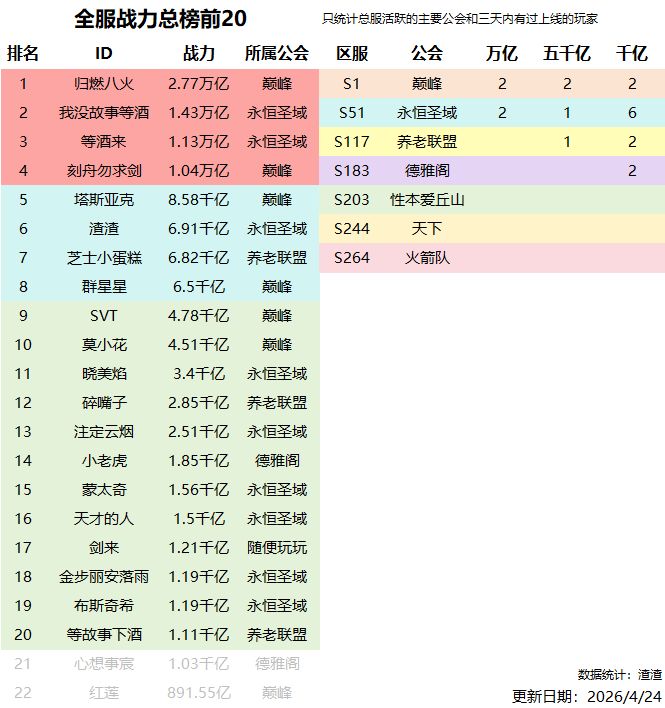Click player ID 注定云烟

coord(104,432)
